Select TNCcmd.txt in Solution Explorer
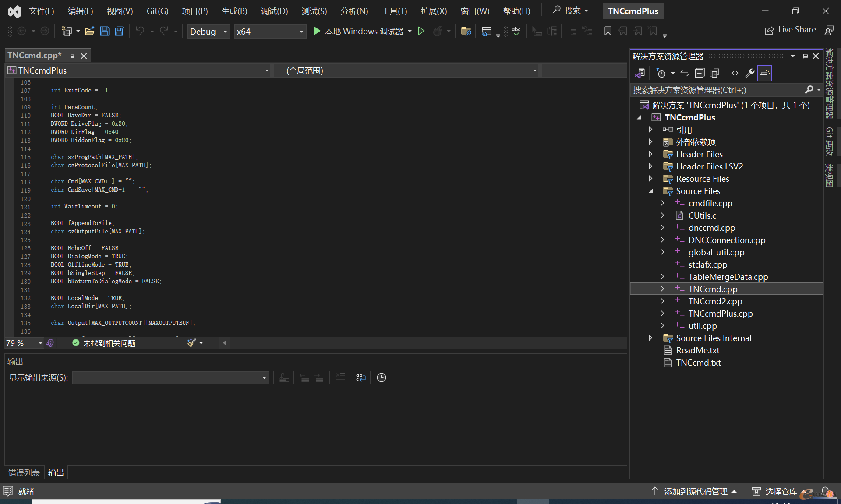Image resolution: width=841 pixels, height=504 pixels. [x=698, y=363]
